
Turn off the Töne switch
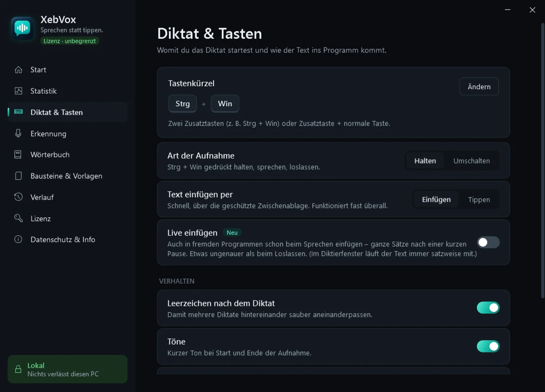coord(488,346)
